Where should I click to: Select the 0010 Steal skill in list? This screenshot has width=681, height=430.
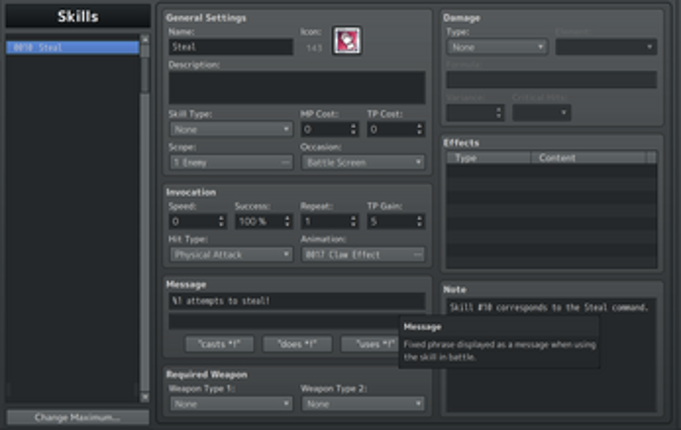73,47
